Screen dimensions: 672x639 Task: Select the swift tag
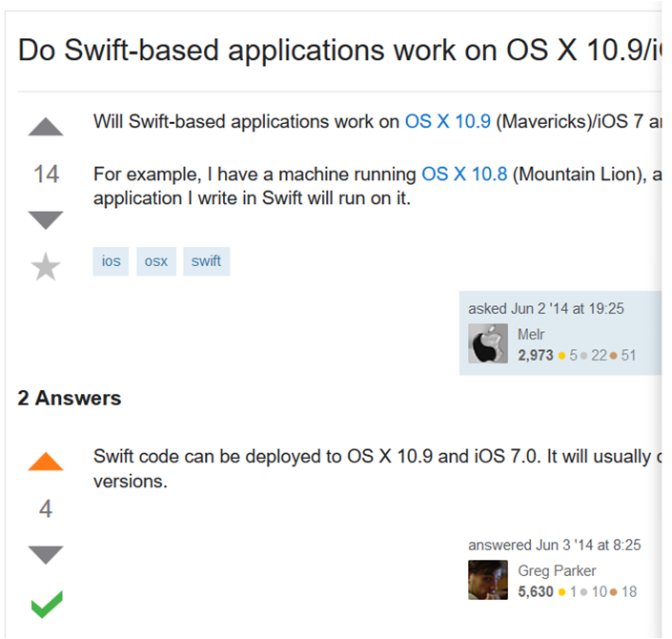(x=206, y=260)
